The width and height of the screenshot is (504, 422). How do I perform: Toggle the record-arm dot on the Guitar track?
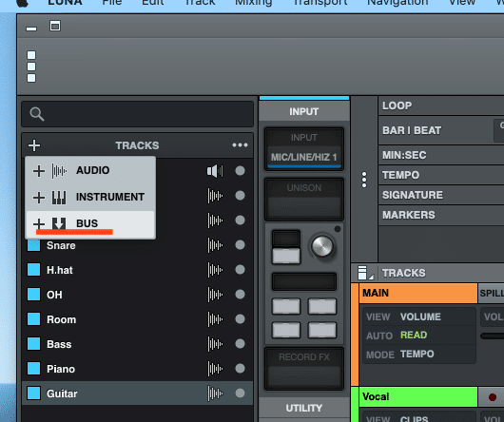240,393
